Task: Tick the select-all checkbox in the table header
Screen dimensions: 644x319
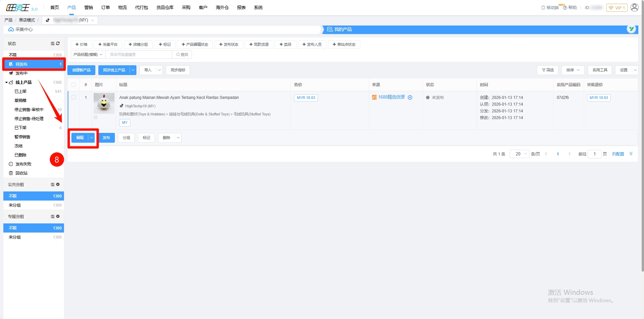Action: pyautogui.click(x=74, y=85)
